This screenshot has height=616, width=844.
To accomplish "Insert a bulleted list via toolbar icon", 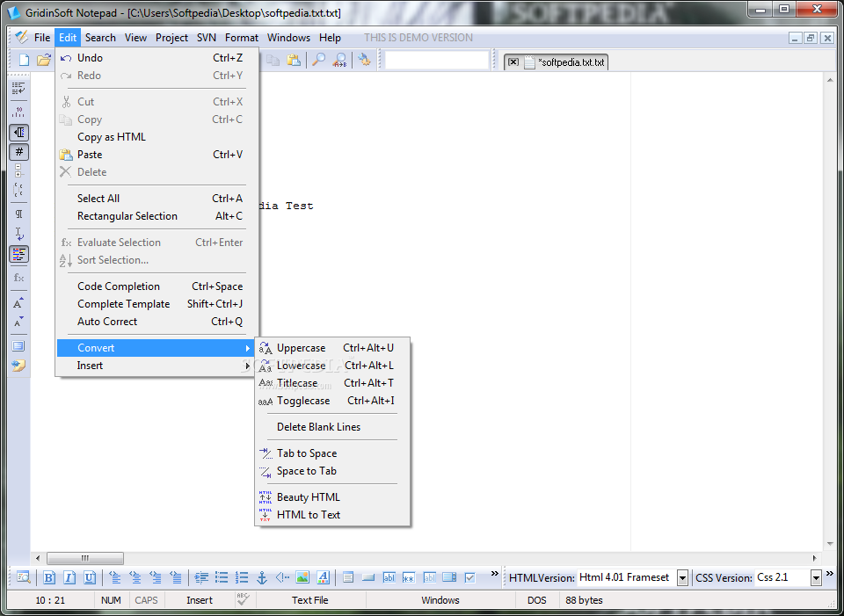I will [222, 578].
